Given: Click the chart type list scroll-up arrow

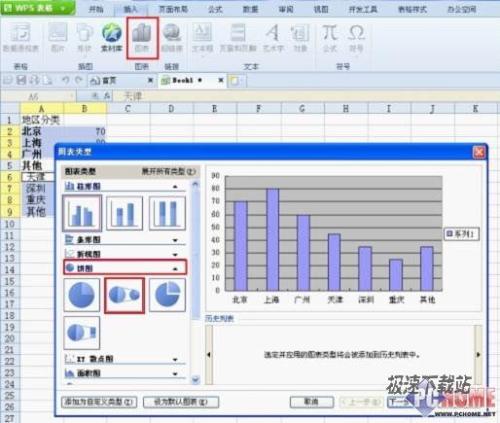Looking at the screenshot, I should pyautogui.click(x=195, y=184).
